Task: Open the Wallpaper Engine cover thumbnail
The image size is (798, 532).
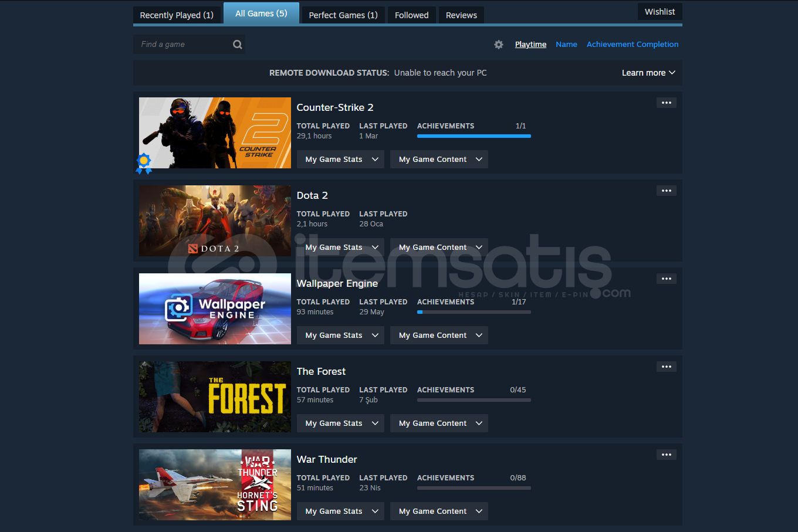Action: pyautogui.click(x=215, y=309)
